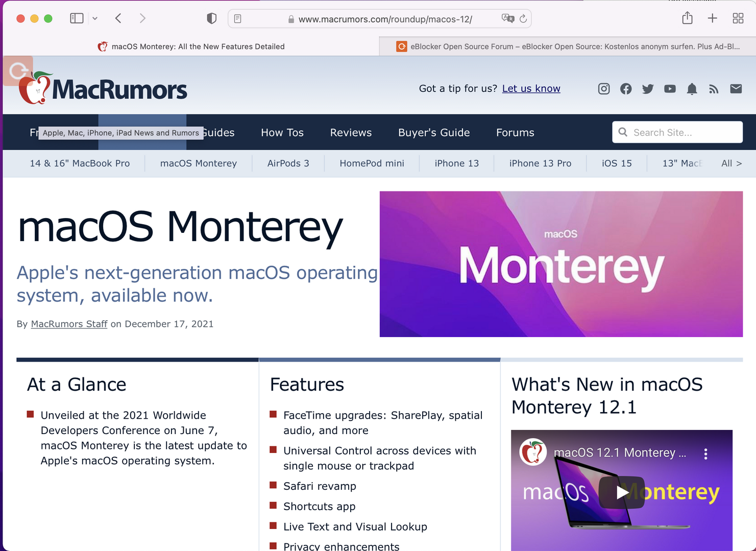Open MacRumors Instagram page
Screen dimensions: 756x551
click(x=604, y=89)
